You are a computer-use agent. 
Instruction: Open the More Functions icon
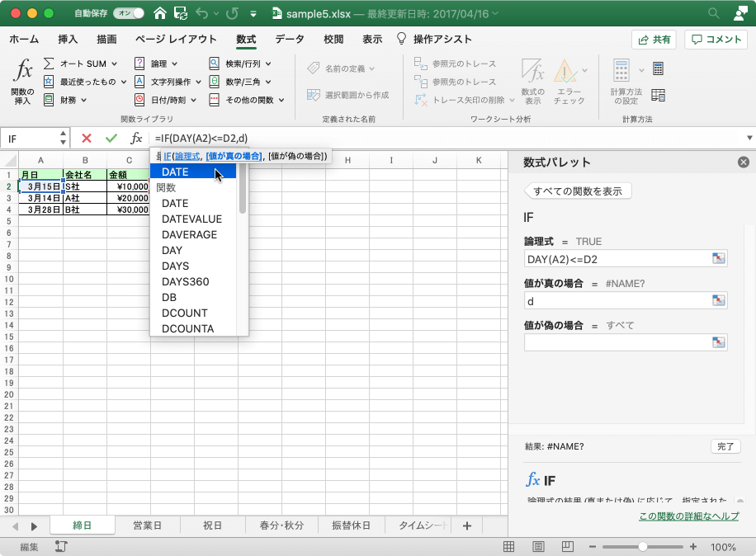pyautogui.click(x=214, y=100)
